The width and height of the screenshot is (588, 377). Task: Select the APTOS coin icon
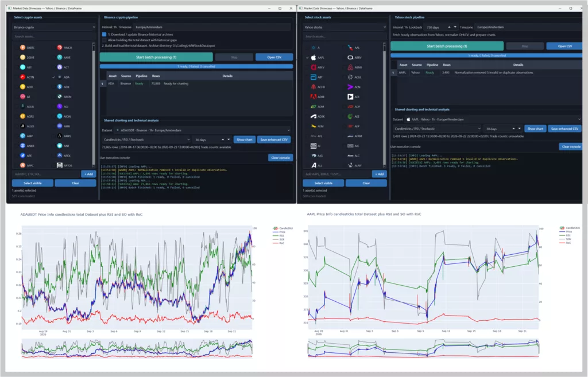click(59, 165)
